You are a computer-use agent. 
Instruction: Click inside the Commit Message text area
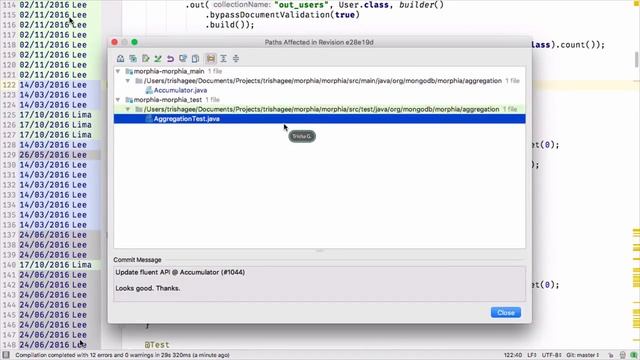tap(320, 284)
